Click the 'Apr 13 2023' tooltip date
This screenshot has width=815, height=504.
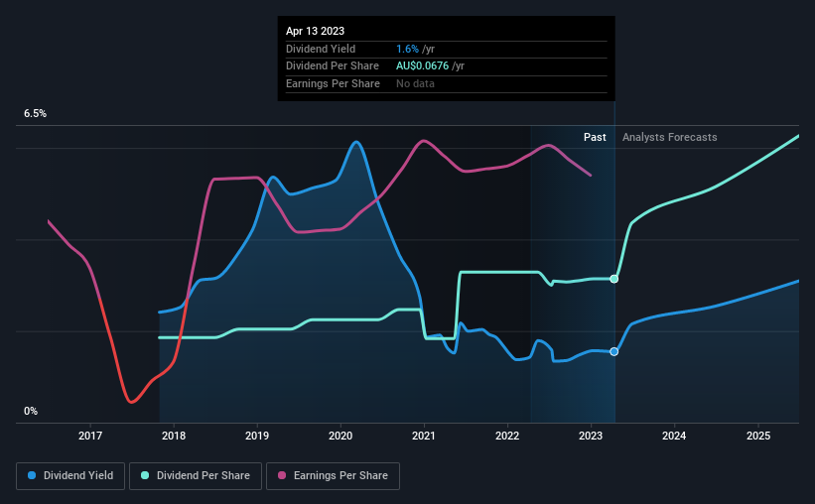pos(315,31)
